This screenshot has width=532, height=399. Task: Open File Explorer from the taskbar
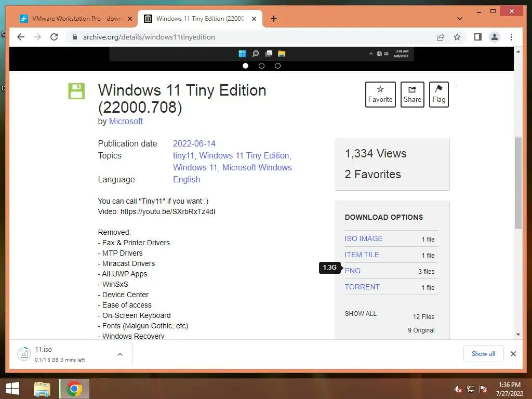(x=42, y=389)
